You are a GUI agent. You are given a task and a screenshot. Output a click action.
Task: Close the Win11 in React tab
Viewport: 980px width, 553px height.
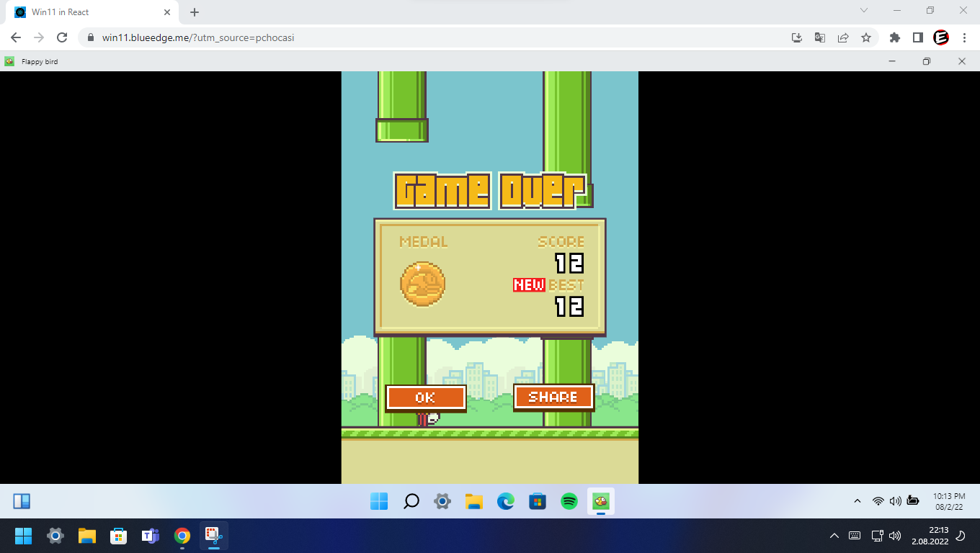tap(167, 12)
